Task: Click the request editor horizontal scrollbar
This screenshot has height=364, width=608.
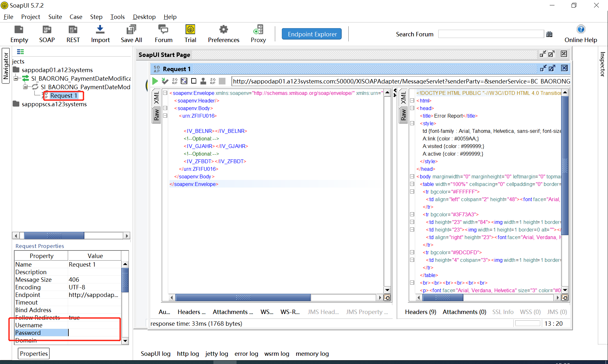Action: pyautogui.click(x=243, y=298)
